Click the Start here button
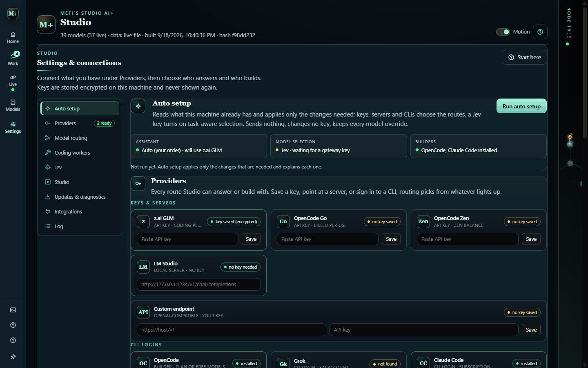This screenshot has width=588, height=368. pyautogui.click(x=524, y=57)
